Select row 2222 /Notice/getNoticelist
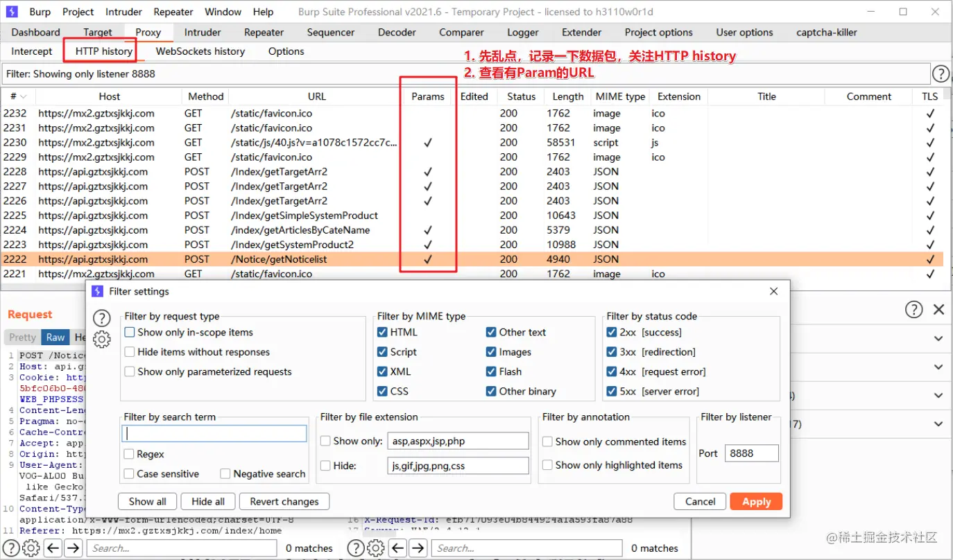The width and height of the screenshot is (953, 560). click(472, 259)
